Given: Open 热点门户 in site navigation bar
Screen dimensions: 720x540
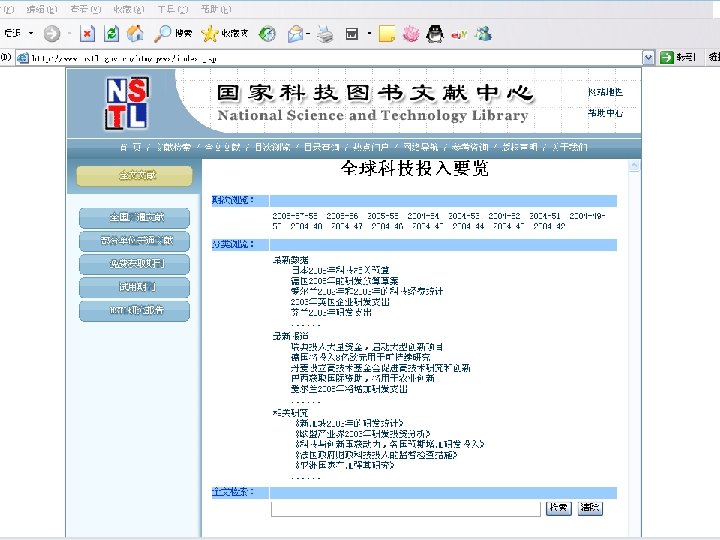Looking at the screenshot, I should [x=371, y=147].
